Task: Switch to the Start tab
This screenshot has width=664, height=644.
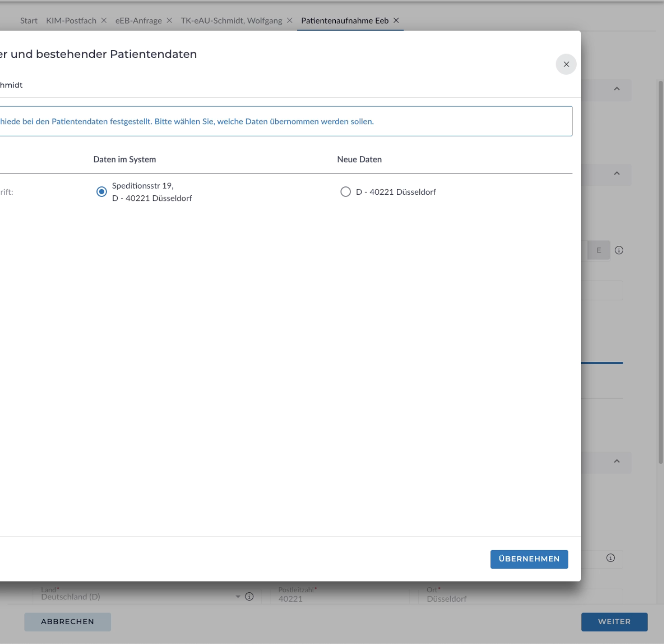Action: [29, 21]
